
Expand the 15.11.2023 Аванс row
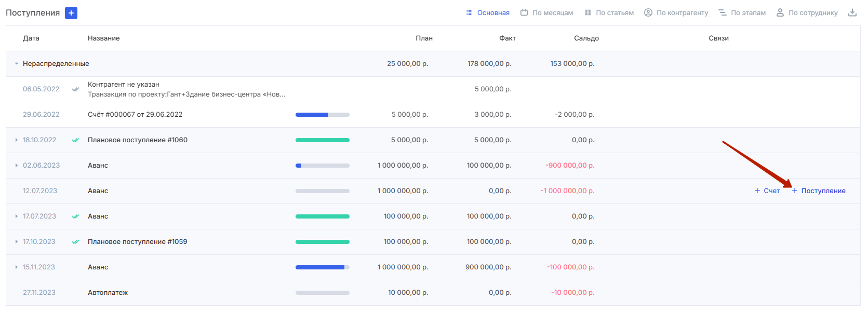click(17, 267)
